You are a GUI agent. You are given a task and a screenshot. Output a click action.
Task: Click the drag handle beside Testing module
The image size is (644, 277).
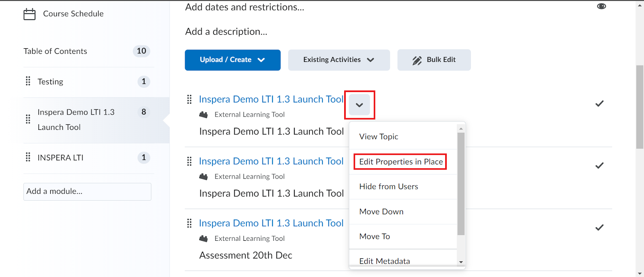pyautogui.click(x=28, y=81)
